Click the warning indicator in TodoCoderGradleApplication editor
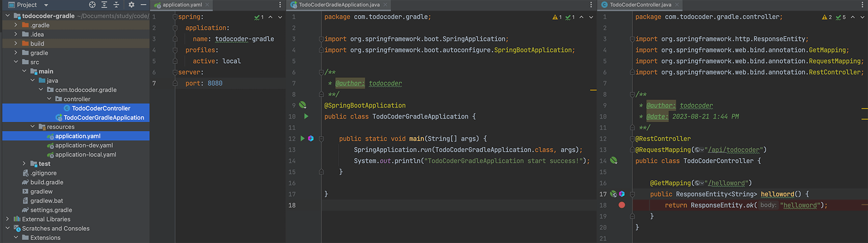The height and width of the screenshot is (243, 868). coord(557,17)
